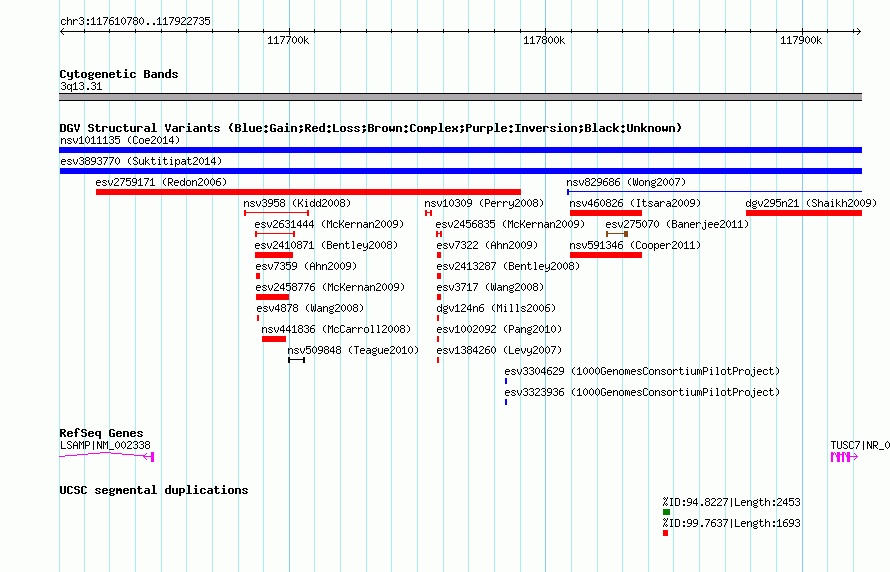
Task: Click the esv2410871 (Bentley2008) red bar
Action: (x=274, y=255)
